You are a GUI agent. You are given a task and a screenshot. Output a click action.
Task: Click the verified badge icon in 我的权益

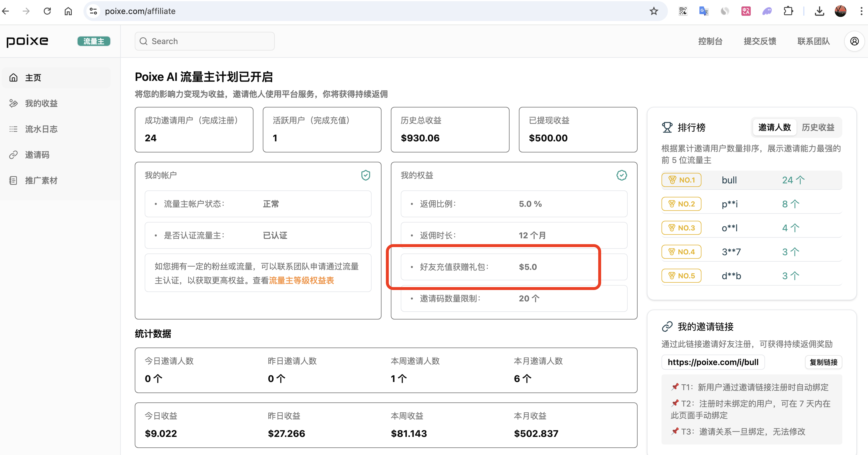[621, 175]
